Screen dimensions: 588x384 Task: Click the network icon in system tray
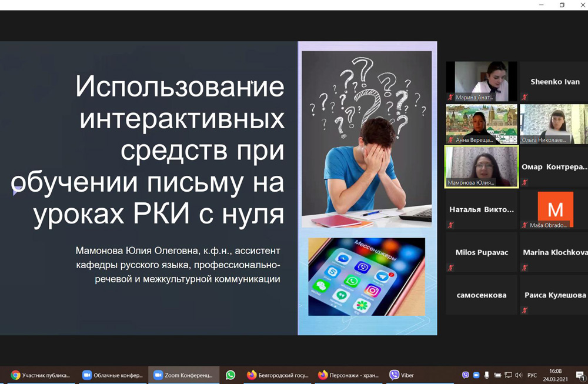tap(508, 375)
